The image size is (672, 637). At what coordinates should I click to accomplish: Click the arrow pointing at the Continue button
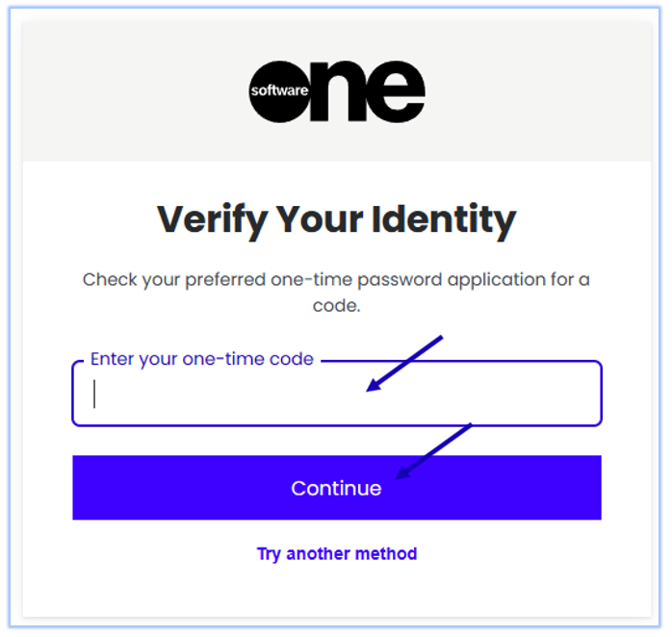pos(433,448)
